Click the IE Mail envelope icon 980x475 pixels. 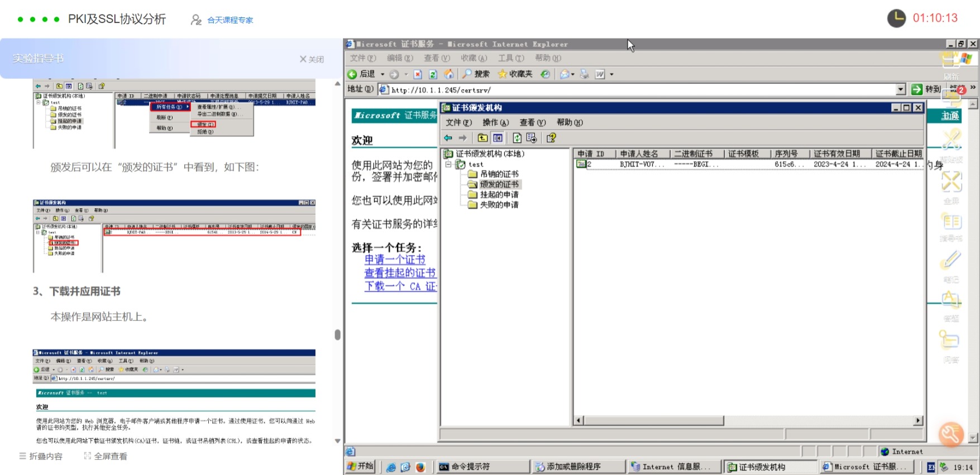(x=565, y=74)
